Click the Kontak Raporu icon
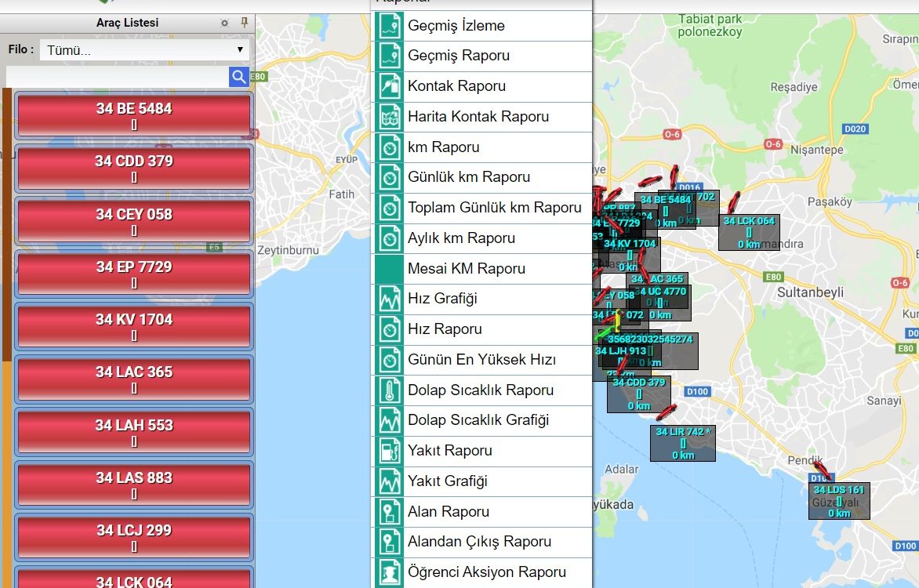 [x=390, y=87]
